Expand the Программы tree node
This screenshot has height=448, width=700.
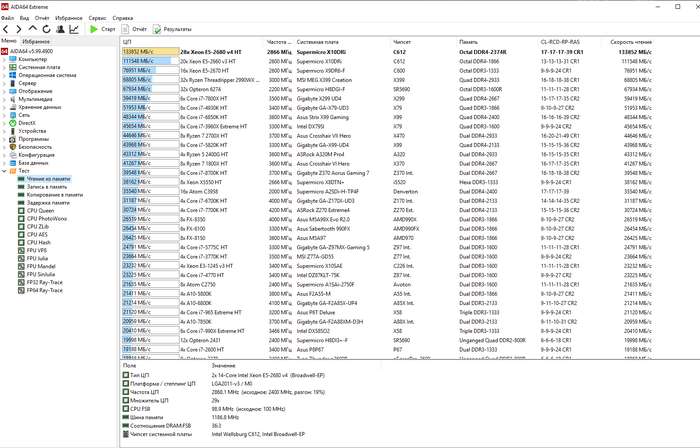4,139
